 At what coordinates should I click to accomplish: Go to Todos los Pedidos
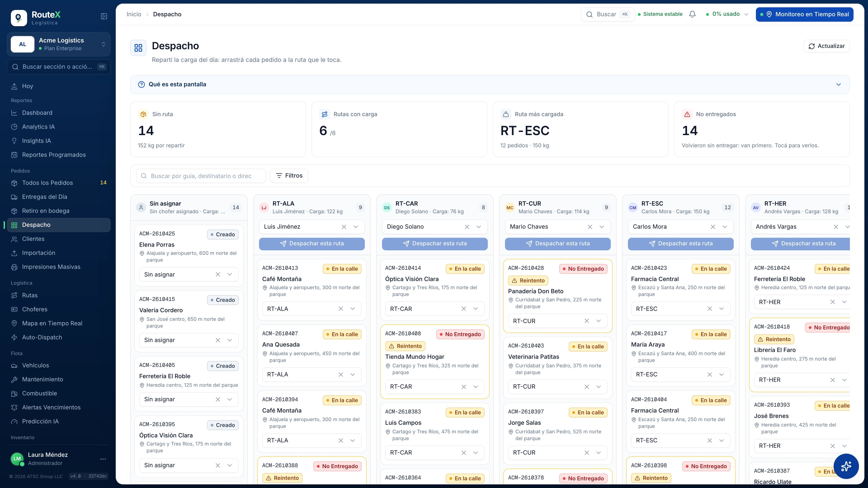59,183
